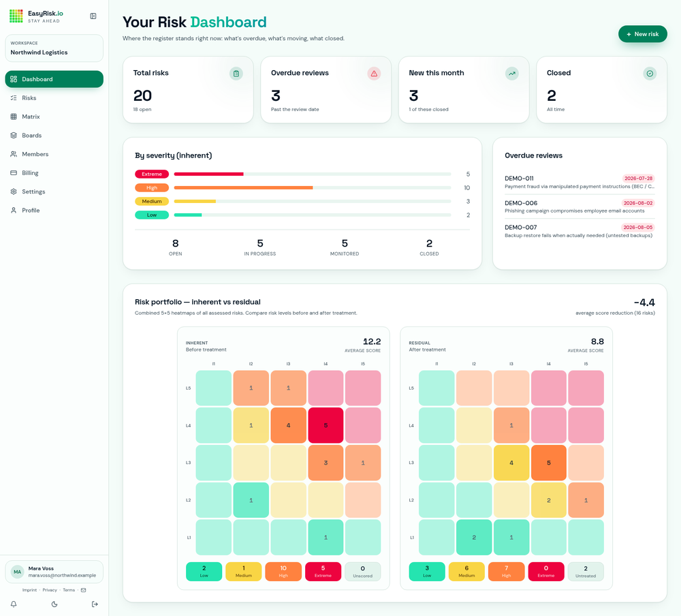Image resolution: width=681 pixels, height=616 pixels.
Task: Select residual heatmap orange cell with 5
Action: pos(548,463)
